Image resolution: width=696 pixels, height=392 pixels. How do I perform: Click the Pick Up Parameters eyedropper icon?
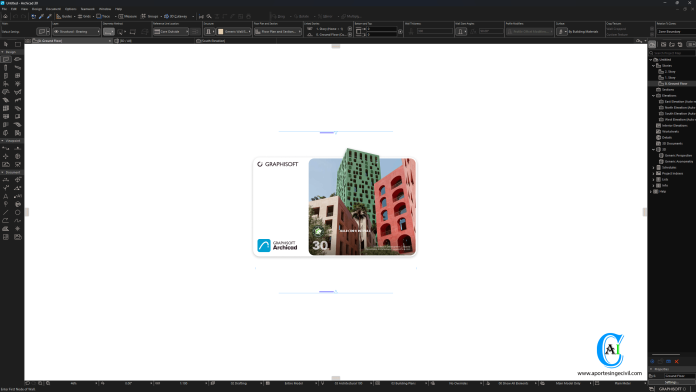[x=41, y=16]
